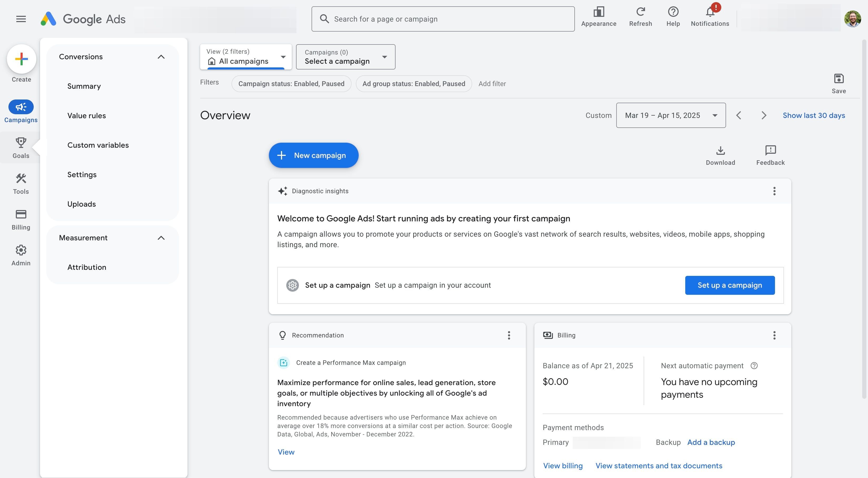The height and width of the screenshot is (478, 868).
Task: Open the All campaigns view dropdown
Action: pos(246,57)
